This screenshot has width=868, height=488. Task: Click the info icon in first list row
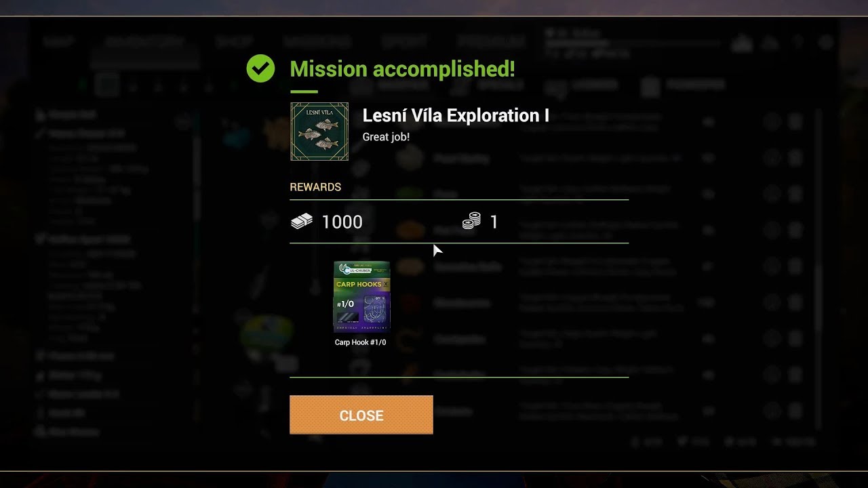click(x=772, y=122)
